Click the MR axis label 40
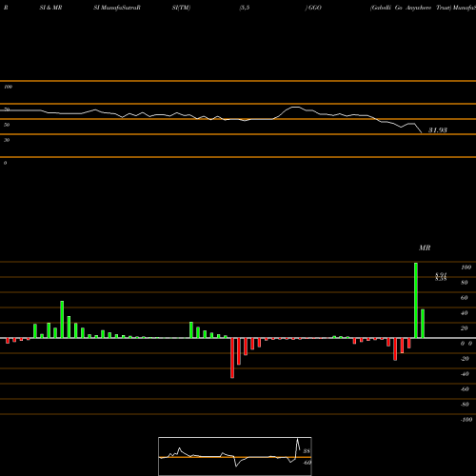The height and width of the screenshot is (476, 476). coord(465,313)
